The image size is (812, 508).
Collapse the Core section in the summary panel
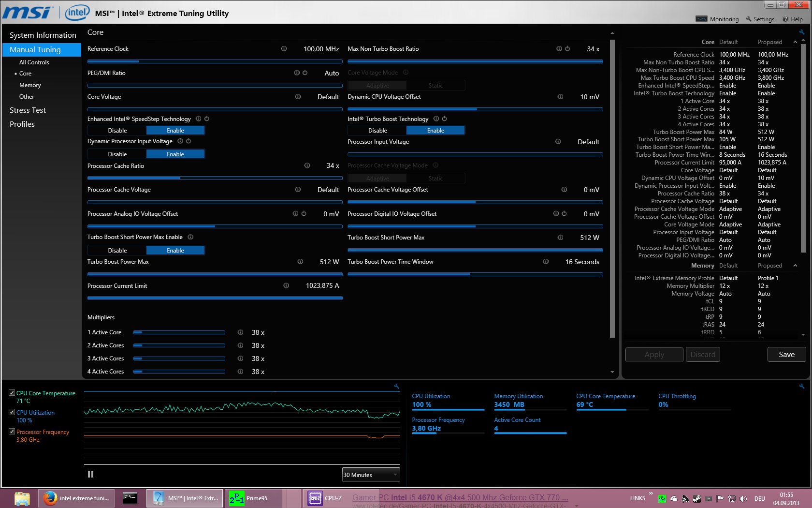(x=795, y=42)
